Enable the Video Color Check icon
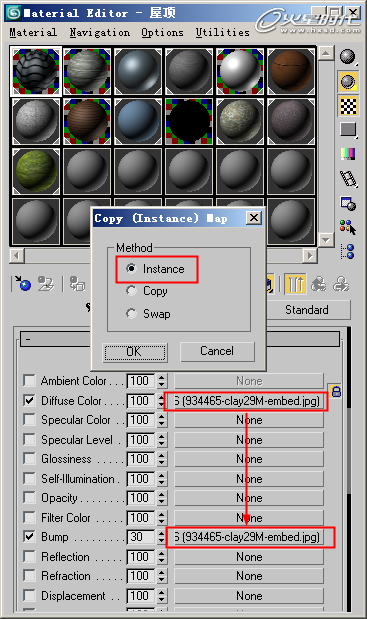The height and width of the screenshot is (619, 367). pos(348,154)
